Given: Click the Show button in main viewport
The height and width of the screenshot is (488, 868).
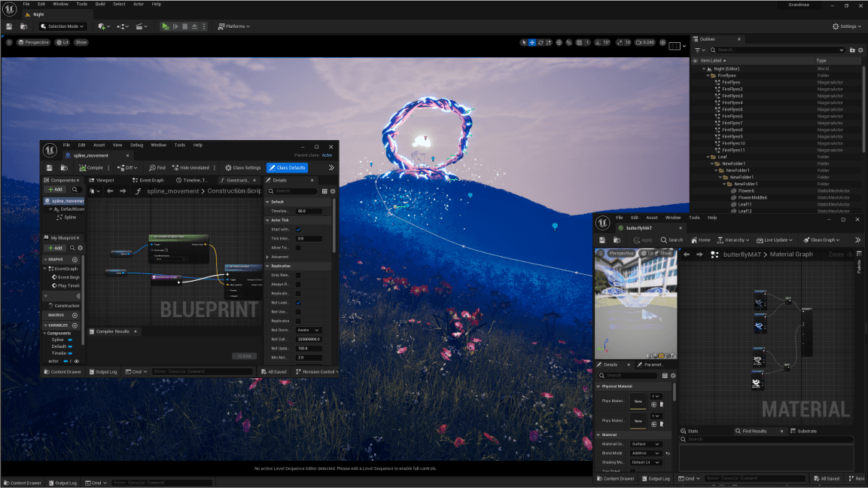Looking at the screenshot, I should pos(81,42).
